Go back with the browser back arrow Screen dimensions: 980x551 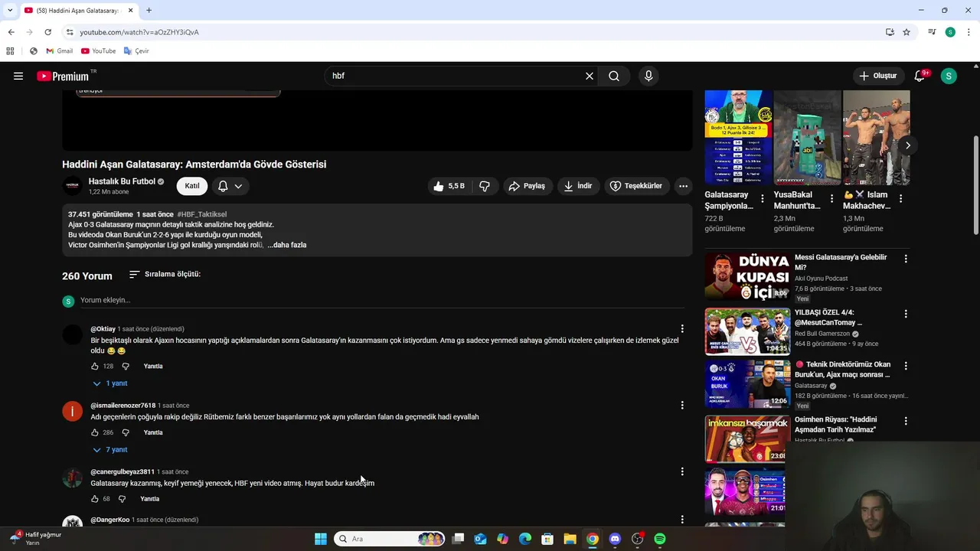click(11, 32)
